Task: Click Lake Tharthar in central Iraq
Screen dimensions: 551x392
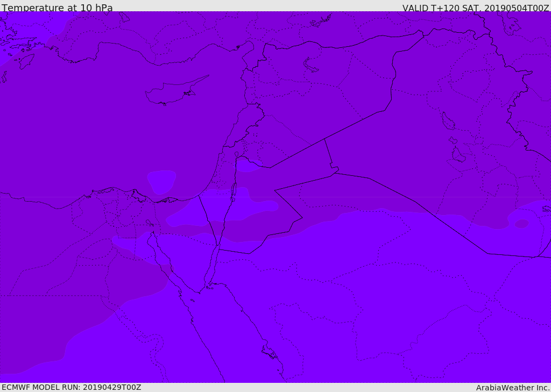Action: tap(448, 121)
